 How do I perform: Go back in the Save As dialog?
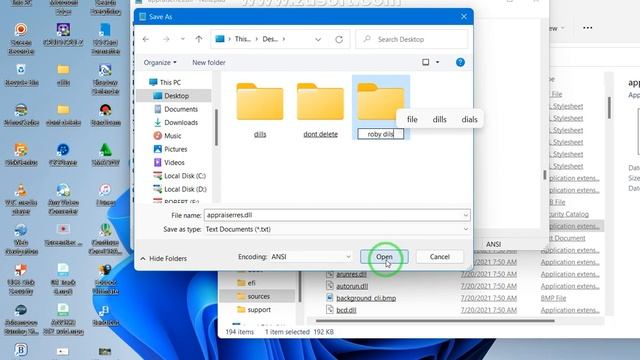(146, 39)
